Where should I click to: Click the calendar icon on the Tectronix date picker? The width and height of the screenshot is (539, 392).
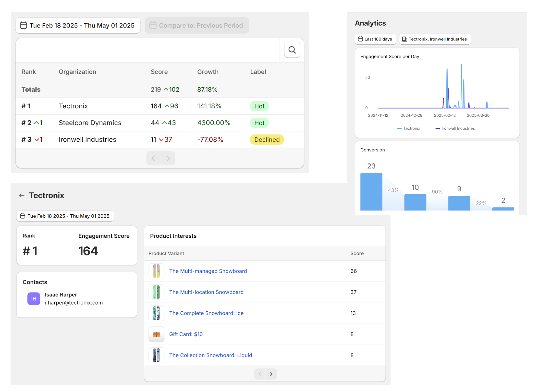pyautogui.click(x=22, y=216)
